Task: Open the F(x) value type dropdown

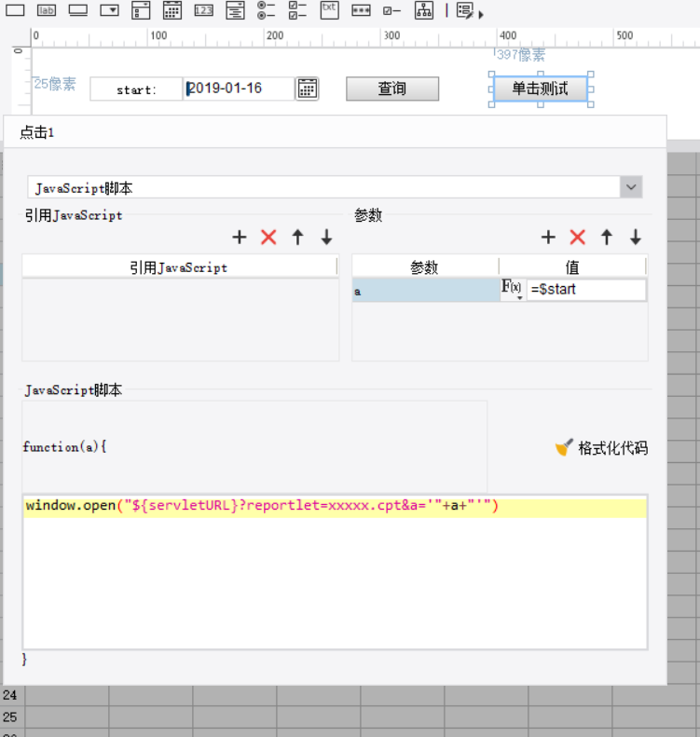Action: tap(513, 290)
